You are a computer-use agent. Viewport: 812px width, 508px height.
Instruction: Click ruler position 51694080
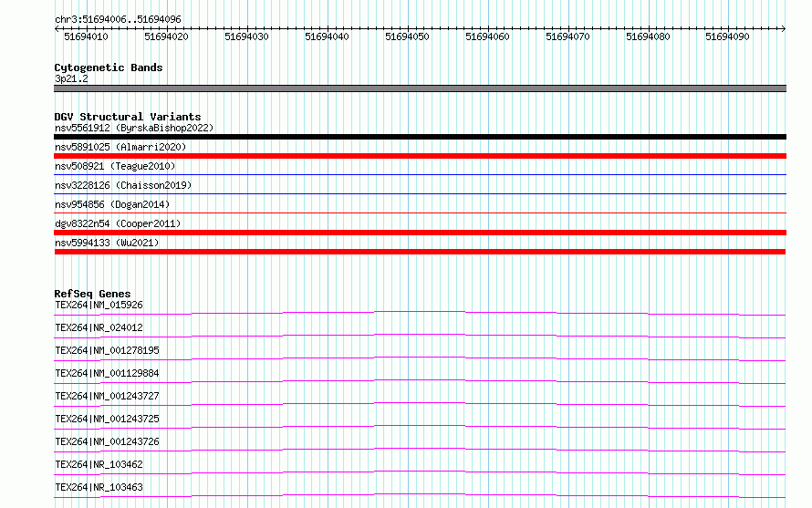(x=648, y=36)
